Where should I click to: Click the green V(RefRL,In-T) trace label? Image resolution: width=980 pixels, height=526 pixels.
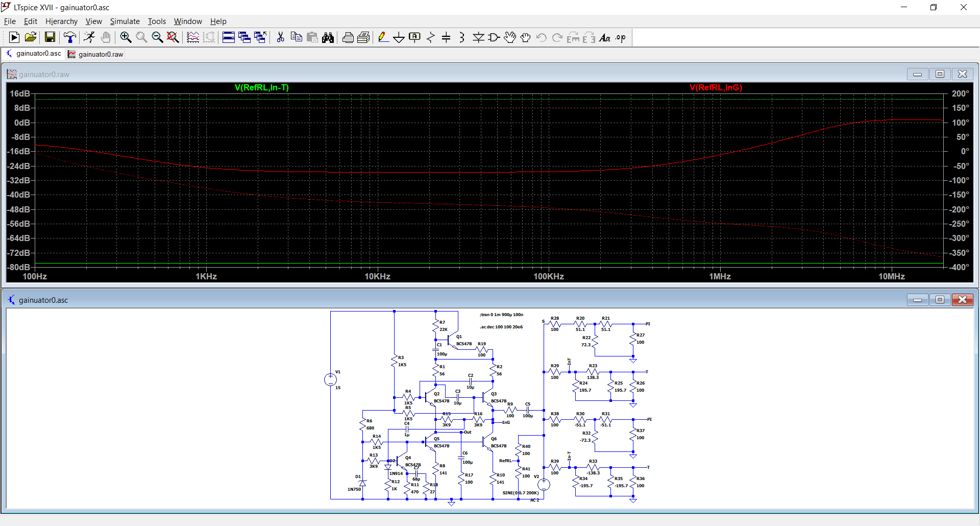[262, 87]
